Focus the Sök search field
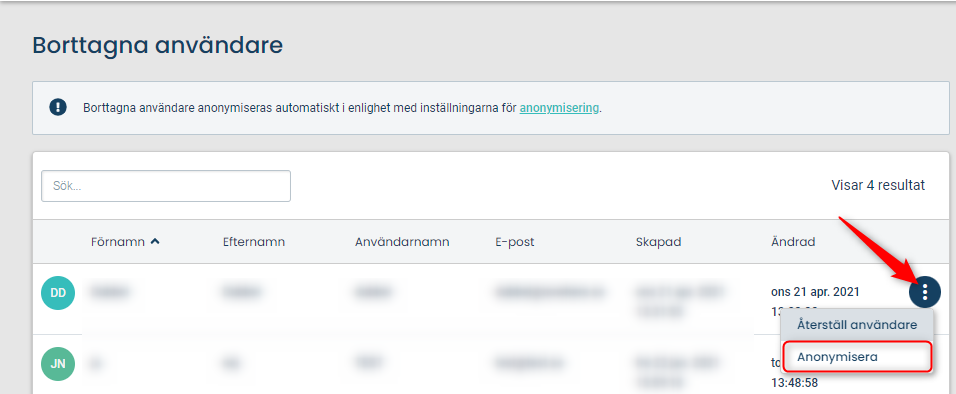The width and height of the screenshot is (956, 394). [166, 186]
